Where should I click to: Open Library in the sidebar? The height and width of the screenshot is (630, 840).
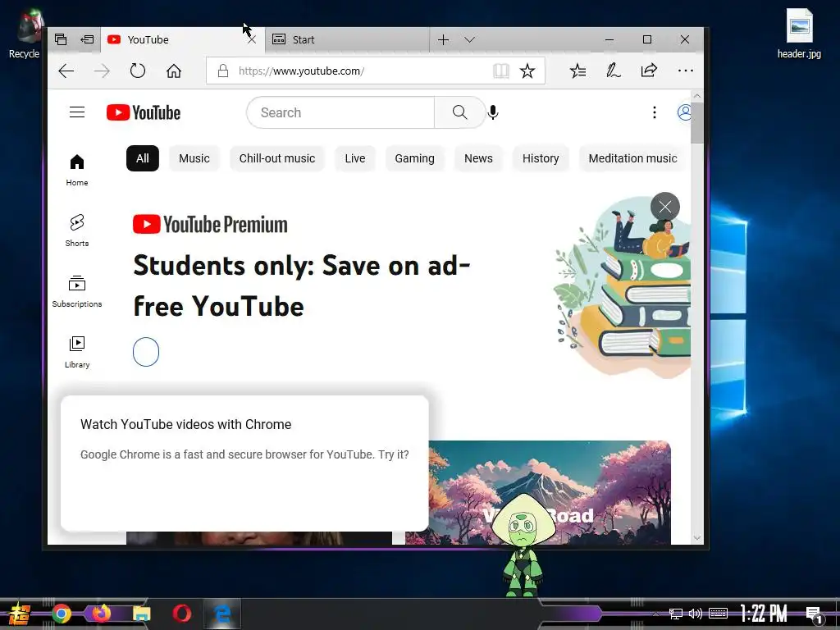click(x=77, y=352)
